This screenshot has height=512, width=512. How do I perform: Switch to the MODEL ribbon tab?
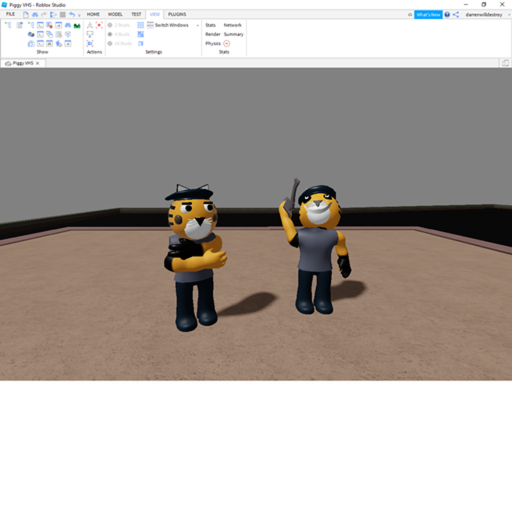tap(115, 14)
